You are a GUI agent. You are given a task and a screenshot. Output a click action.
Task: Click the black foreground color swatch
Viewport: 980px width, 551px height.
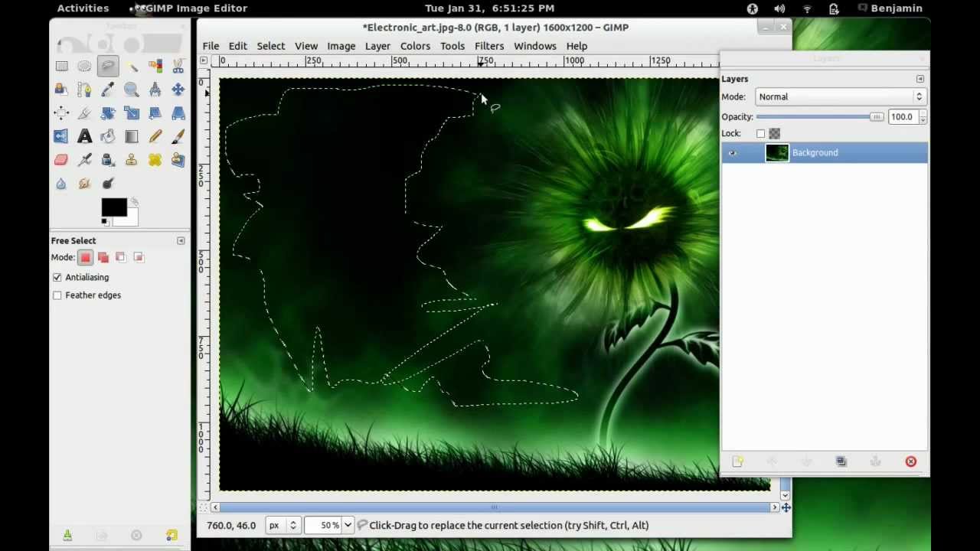(x=113, y=207)
